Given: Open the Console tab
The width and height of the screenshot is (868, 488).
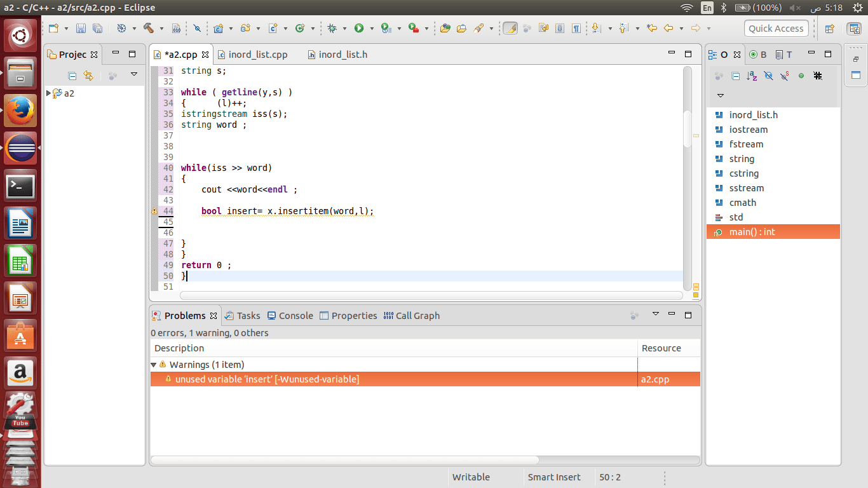Looking at the screenshot, I should click(290, 316).
